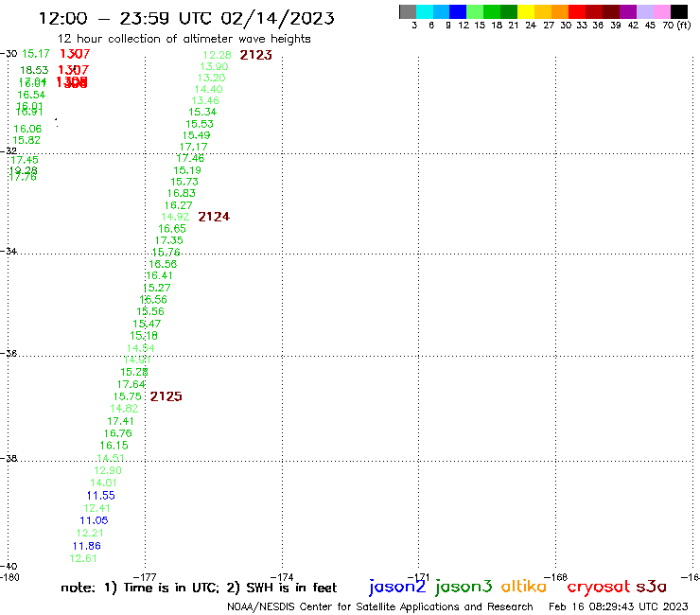Image resolution: width=700 pixels, height=615 pixels.
Task: Click the wave height value '16.41'
Action: [159, 275]
